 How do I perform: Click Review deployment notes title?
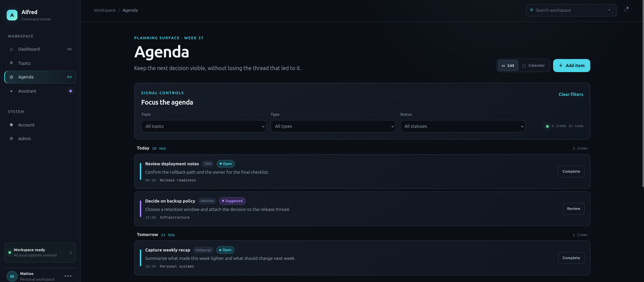[172, 164]
